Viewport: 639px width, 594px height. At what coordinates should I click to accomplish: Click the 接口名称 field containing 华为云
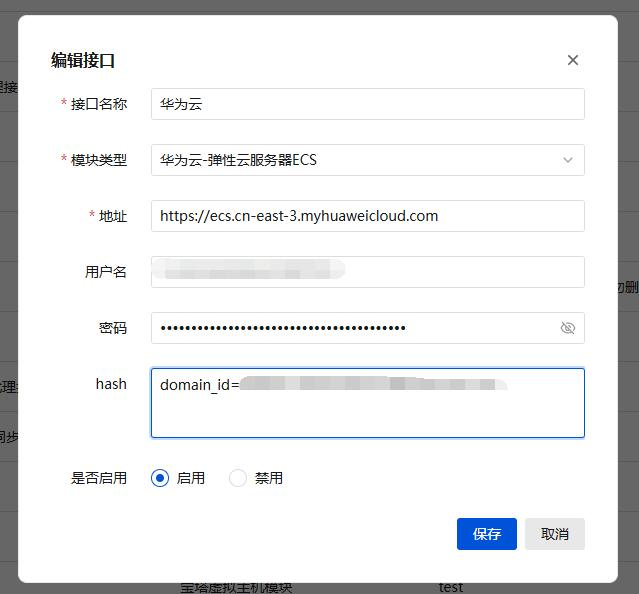click(x=368, y=104)
